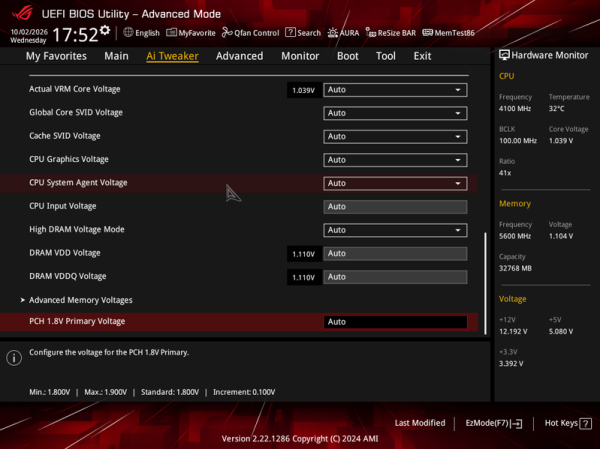
Task: Open Hot Keys help
Action: pos(568,423)
